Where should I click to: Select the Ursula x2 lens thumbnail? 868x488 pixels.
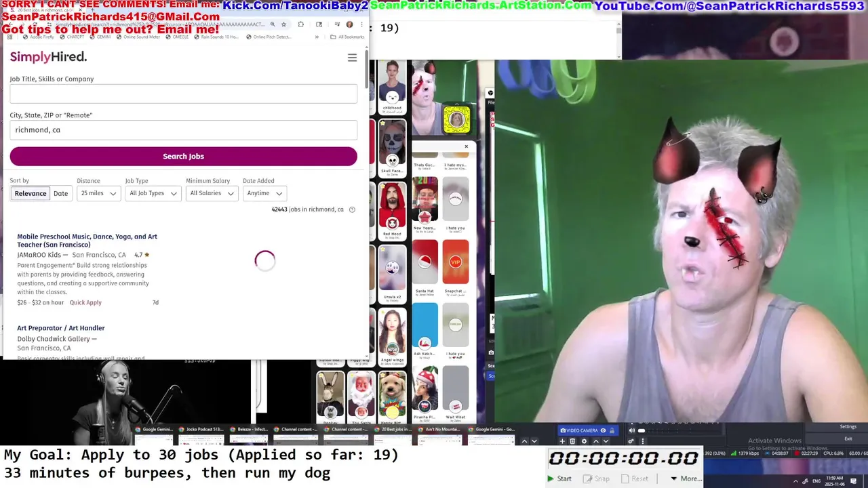(392, 273)
